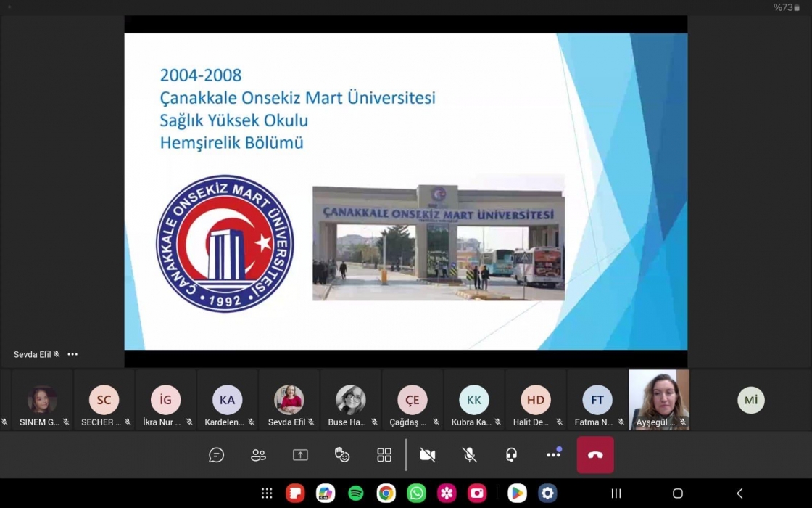This screenshot has width=812, height=508.
Task: Tap the '2004-2008' text on the slide
Action: click(200, 75)
